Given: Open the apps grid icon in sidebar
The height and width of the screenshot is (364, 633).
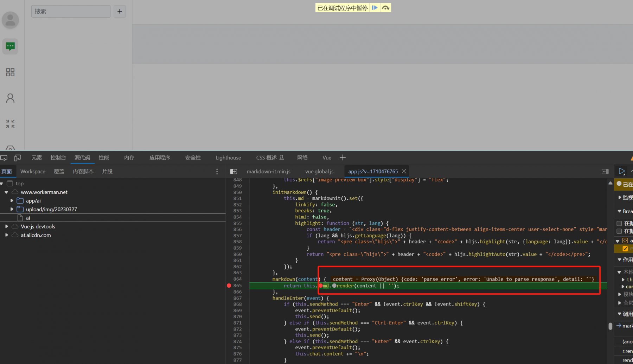Looking at the screenshot, I should tap(10, 72).
